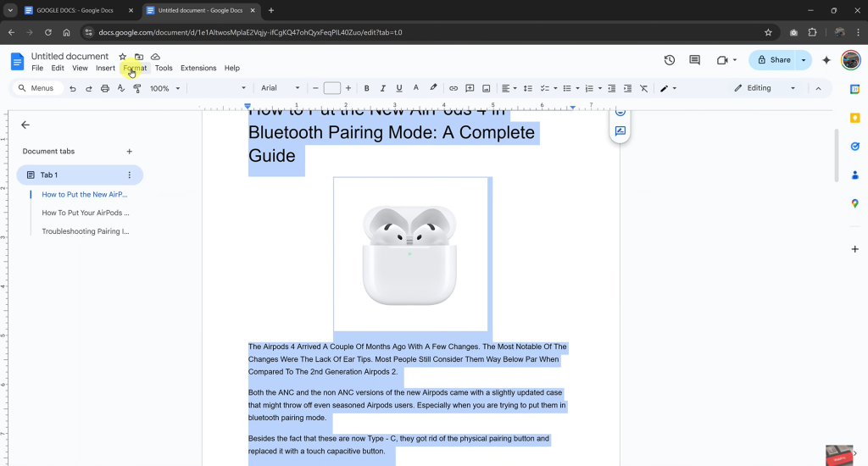
Task: Toggle Underline formatting
Action: [399, 89]
